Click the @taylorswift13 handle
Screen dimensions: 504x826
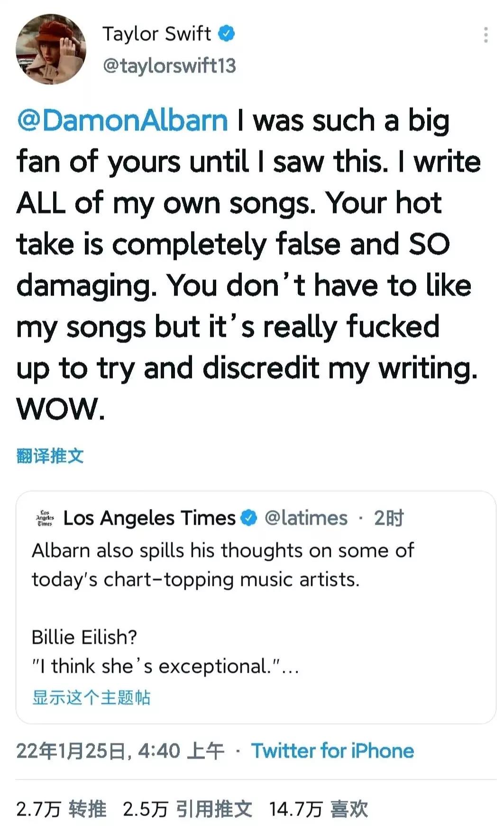[x=169, y=65]
